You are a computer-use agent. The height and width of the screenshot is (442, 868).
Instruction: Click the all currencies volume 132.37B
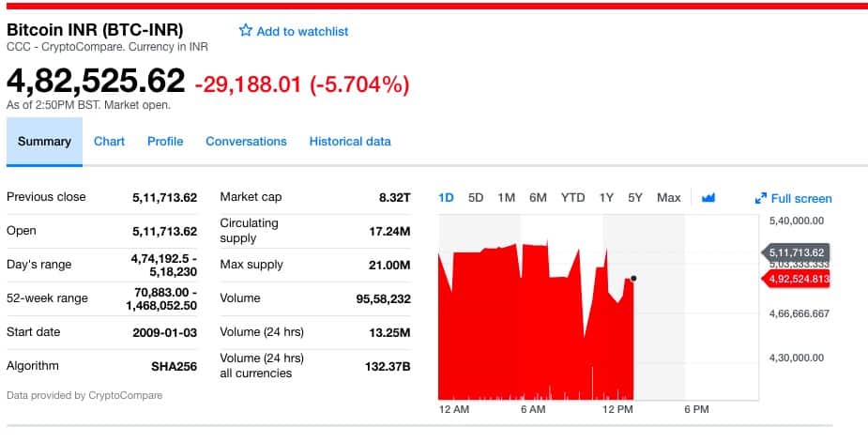pyautogui.click(x=388, y=367)
